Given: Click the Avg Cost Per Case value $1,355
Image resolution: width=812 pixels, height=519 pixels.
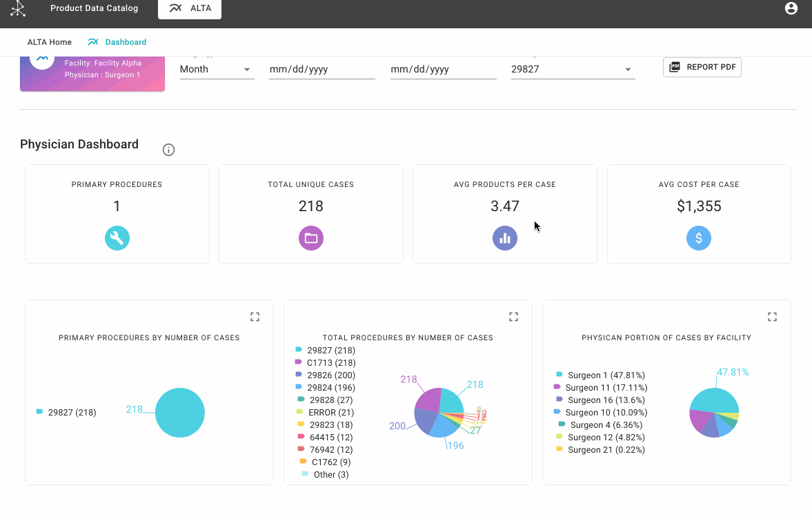Looking at the screenshot, I should [699, 206].
